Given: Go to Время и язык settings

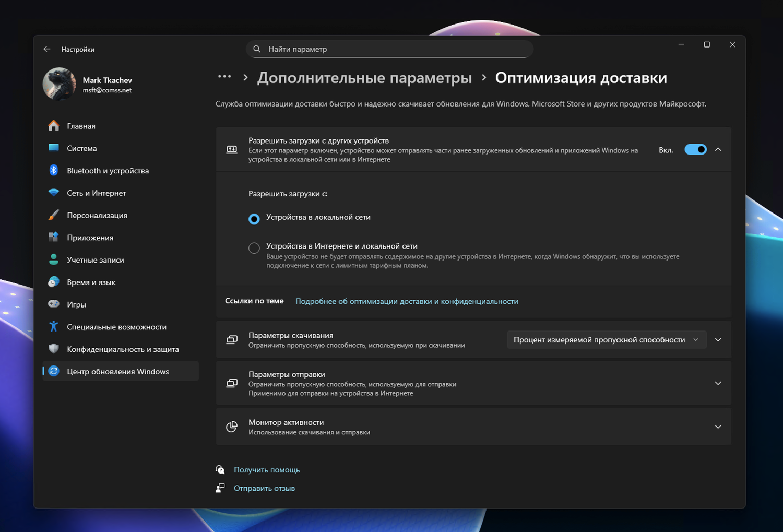Looking at the screenshot, I should tap(121, 282).
